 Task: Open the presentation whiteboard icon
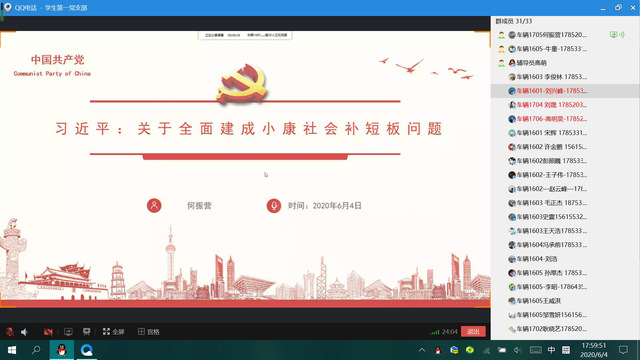(87, 332)
